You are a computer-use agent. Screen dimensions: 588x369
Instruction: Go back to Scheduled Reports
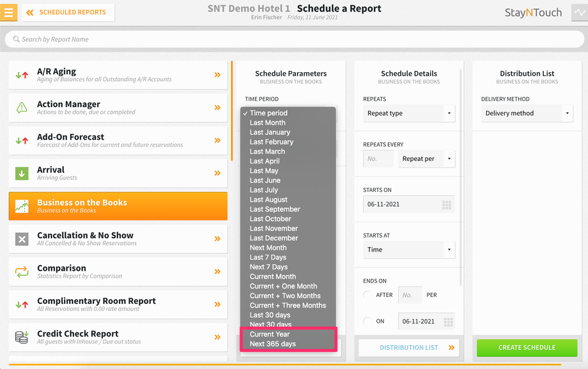[68, 13]
